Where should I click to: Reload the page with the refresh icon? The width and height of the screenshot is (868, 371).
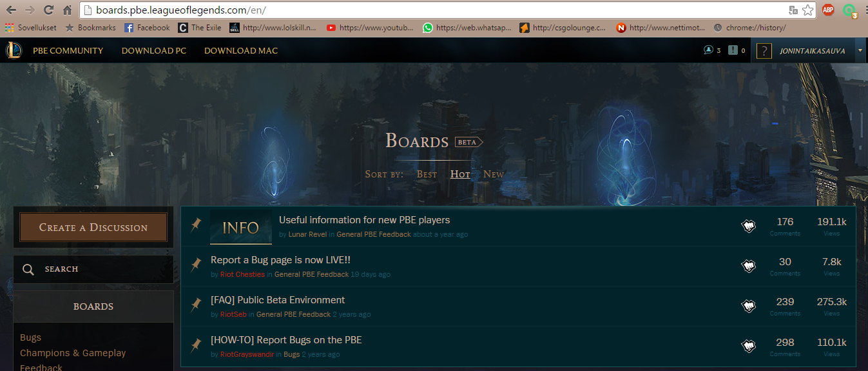[x=48, y=10]
